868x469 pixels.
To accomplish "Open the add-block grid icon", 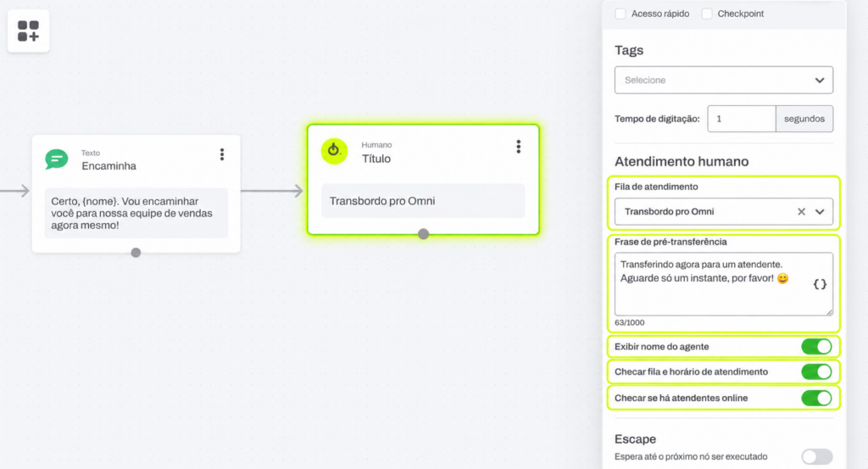I will (x=28, y=31).
